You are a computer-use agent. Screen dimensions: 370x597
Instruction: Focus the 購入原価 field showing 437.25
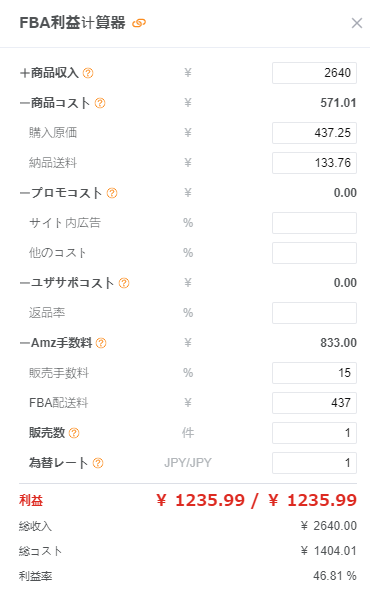[x=314, y=133]
